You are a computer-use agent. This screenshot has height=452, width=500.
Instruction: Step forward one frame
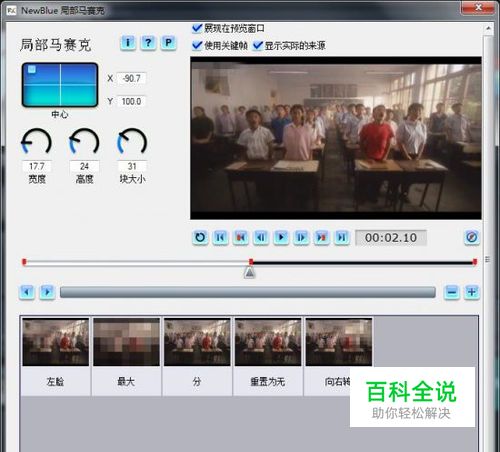pyautogui.click(x=301, y=237)
